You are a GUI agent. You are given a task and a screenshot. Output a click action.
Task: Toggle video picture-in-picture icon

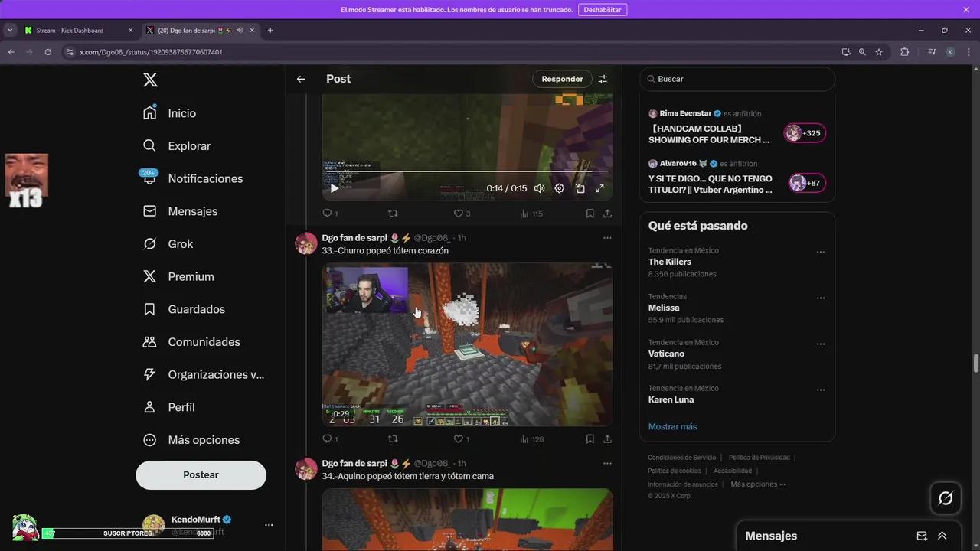[580, 188]
